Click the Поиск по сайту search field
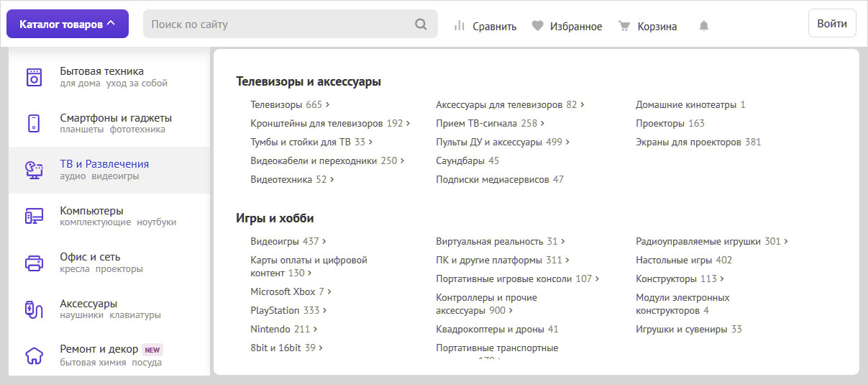Image resolution: width=868 pixels, height=385 pixels. (x=290, y=24)
